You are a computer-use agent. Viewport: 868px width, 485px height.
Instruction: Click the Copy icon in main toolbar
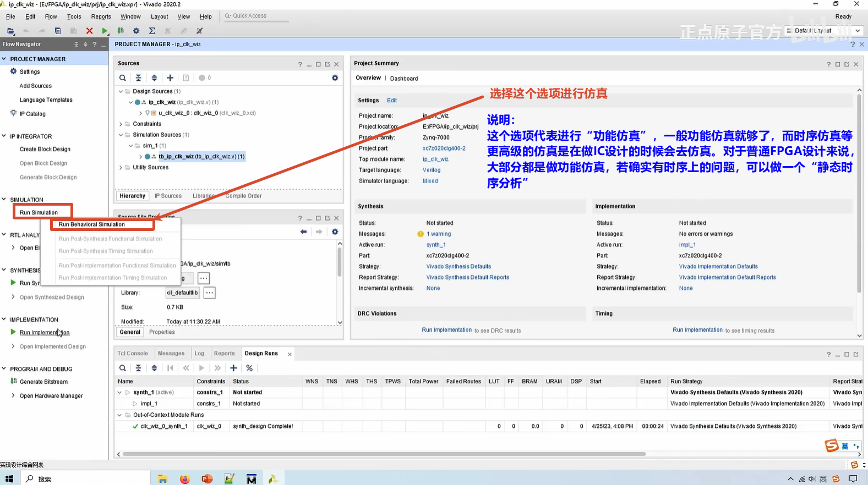click(x=58, y=31)
